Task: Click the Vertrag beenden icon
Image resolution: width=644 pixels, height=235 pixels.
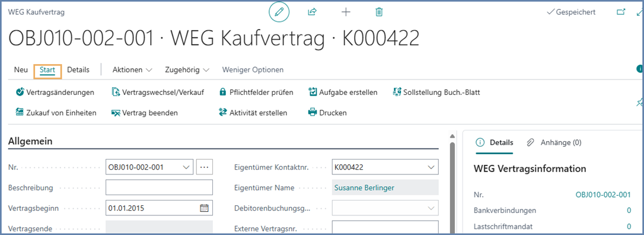Action: click(116, 113)
